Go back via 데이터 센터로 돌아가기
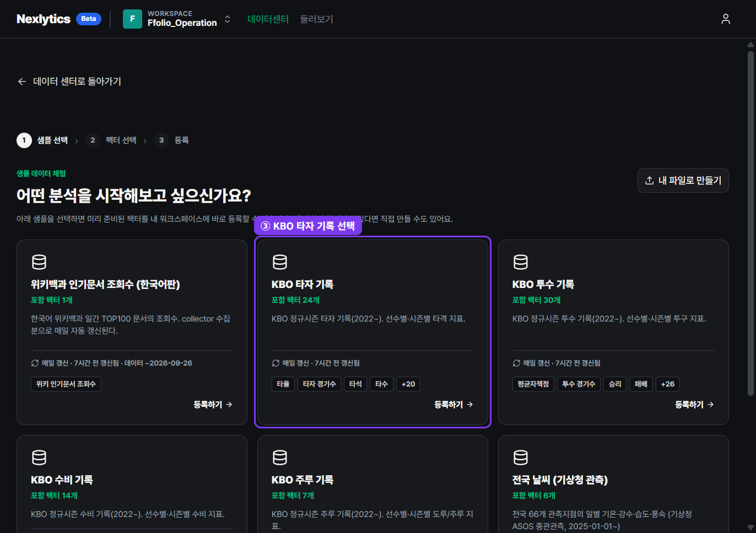The image size is (756, 533). pyautogui.click(x=69, y=81)
